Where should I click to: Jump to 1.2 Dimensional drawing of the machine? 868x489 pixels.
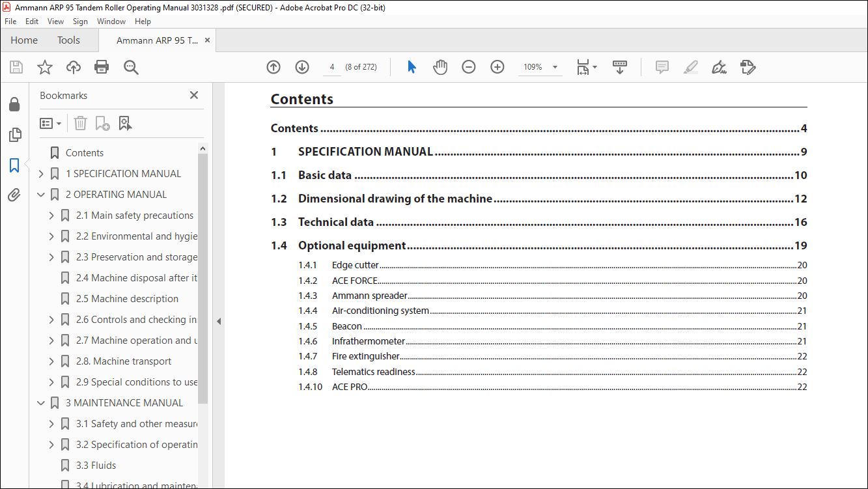click(539, 199)
